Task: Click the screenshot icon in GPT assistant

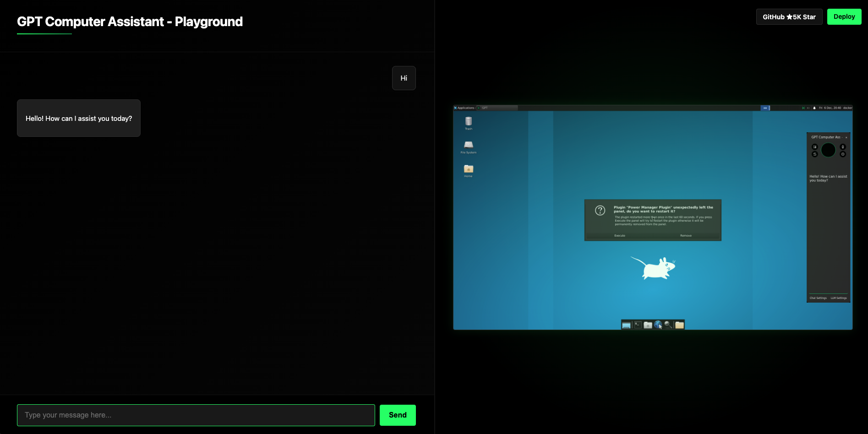Action: 814,147
